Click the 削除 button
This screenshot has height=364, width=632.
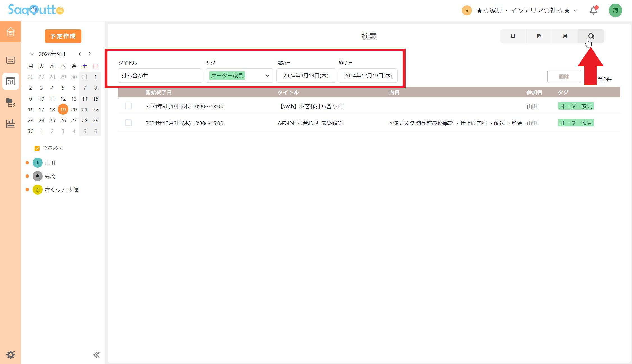[564, 76]
